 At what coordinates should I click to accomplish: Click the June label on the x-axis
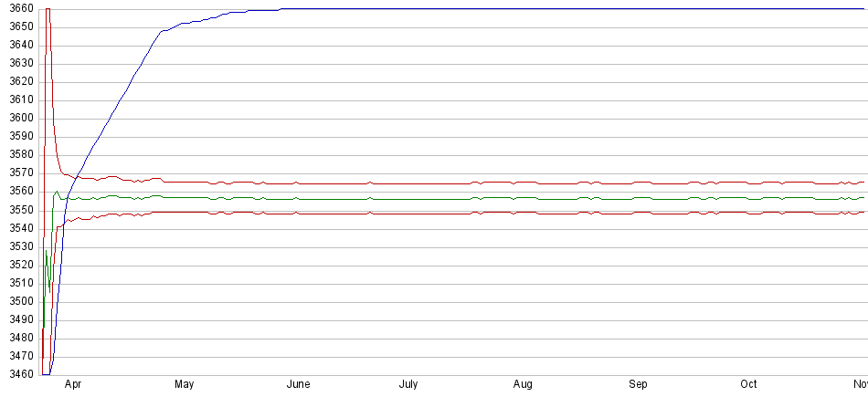(298, 385)
